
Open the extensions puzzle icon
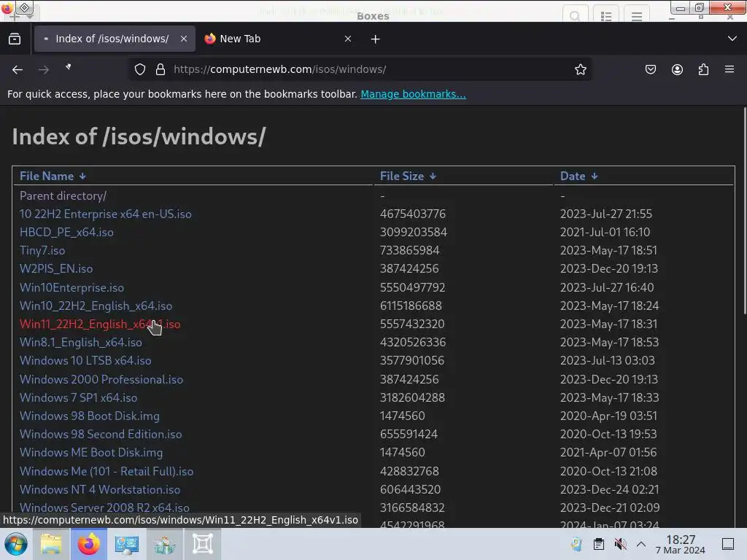703,69
